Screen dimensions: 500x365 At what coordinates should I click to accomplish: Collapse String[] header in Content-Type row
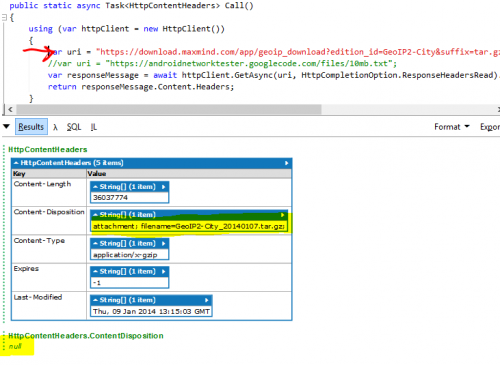tap(95, 244)
